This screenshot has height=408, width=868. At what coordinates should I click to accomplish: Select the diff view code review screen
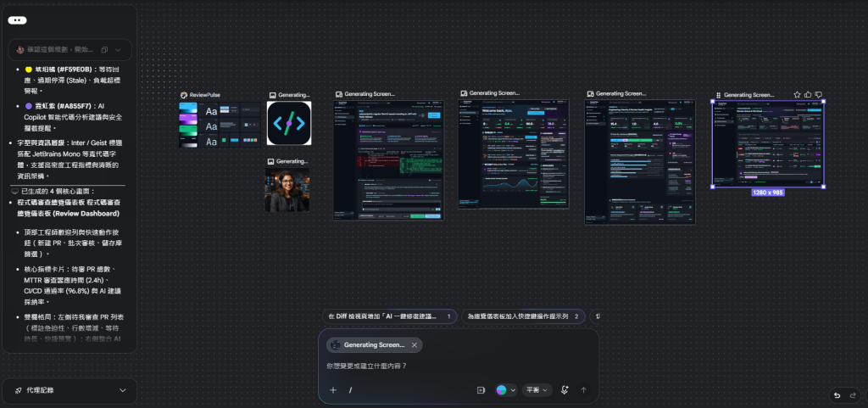coord(388,160)
